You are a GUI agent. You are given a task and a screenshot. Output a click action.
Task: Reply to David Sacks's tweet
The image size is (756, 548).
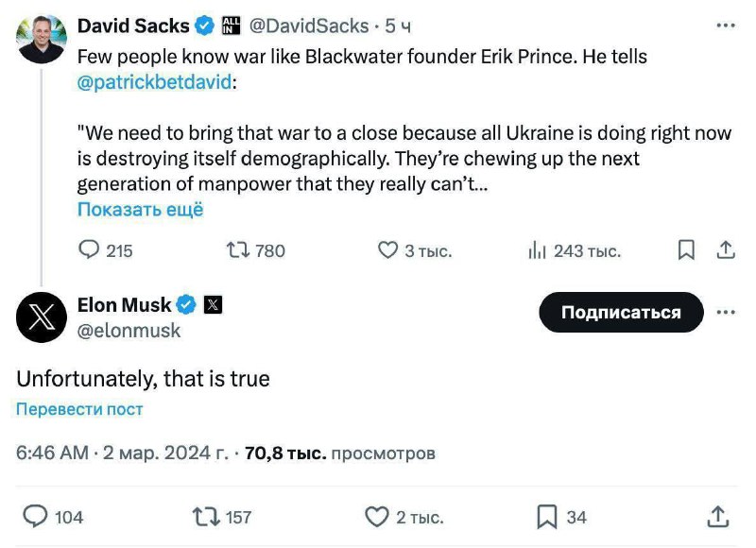coord(90,250)
